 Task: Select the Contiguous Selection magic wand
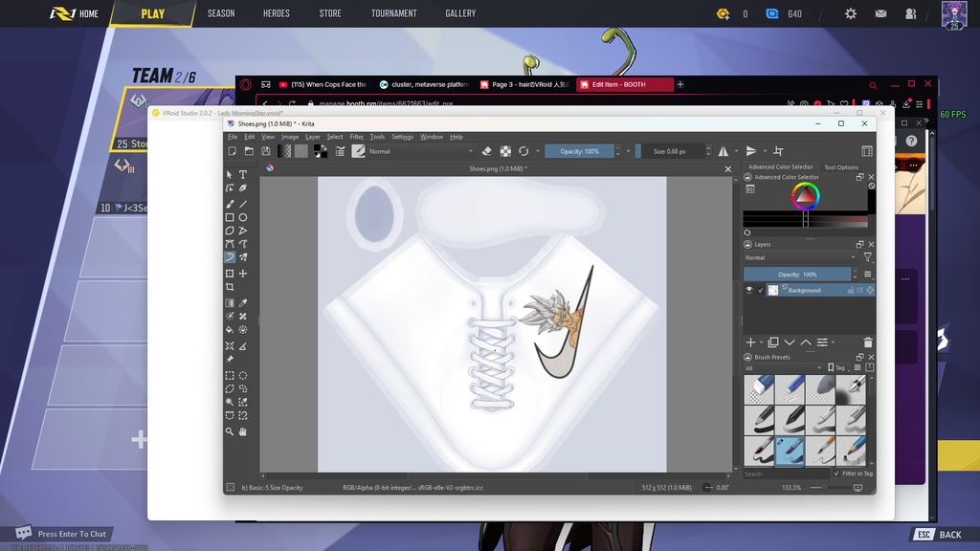tap(230, 403)
